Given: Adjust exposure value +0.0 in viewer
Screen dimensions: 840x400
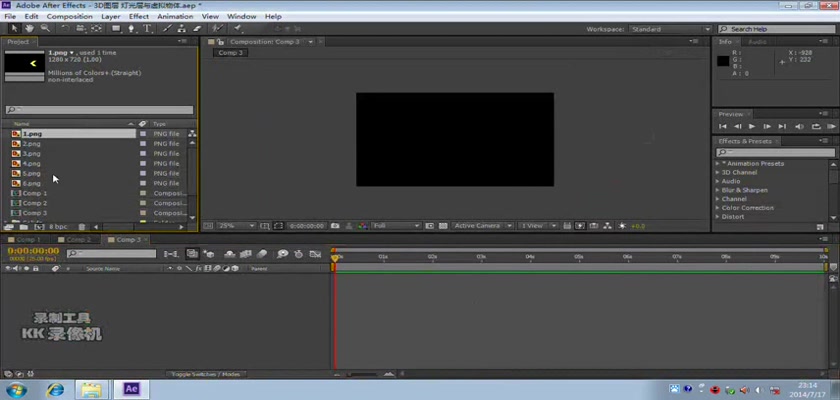Looking at the screenshot, I should [638, 226].
